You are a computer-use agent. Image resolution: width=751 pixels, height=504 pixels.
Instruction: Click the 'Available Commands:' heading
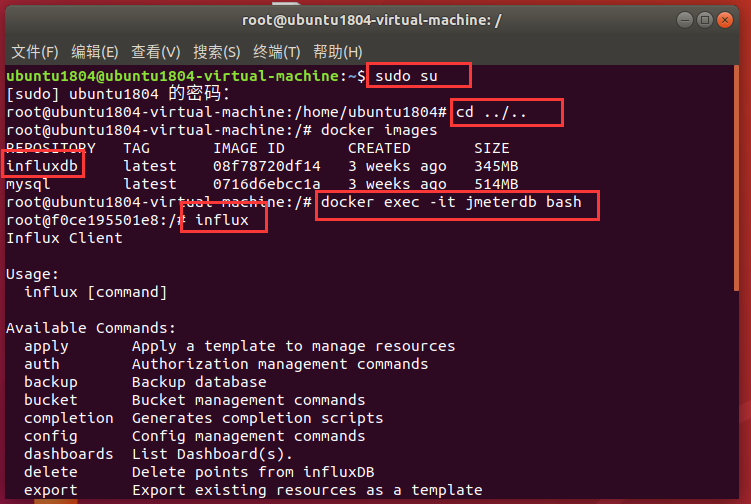(x=91, y=328)
